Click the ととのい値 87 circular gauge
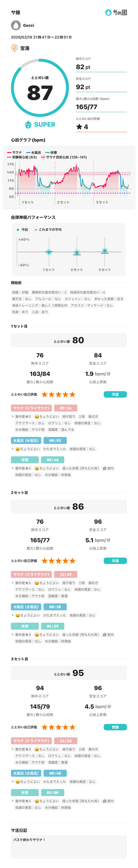Viewport: 138px width, 868px height. 40,88
